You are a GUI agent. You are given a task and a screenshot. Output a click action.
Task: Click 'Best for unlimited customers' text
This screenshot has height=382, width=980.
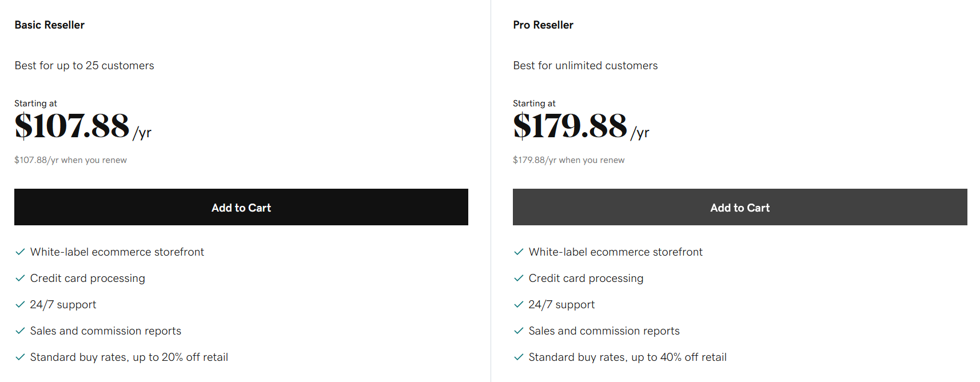coord(585,65)
